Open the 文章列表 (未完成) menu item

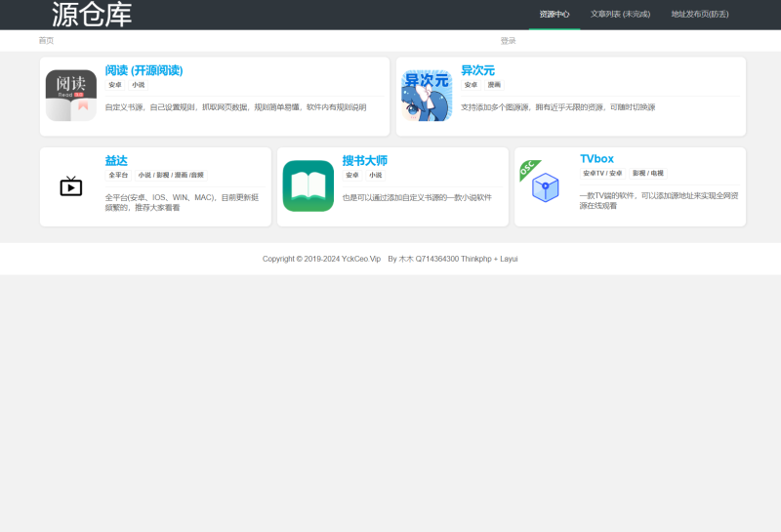620,15
